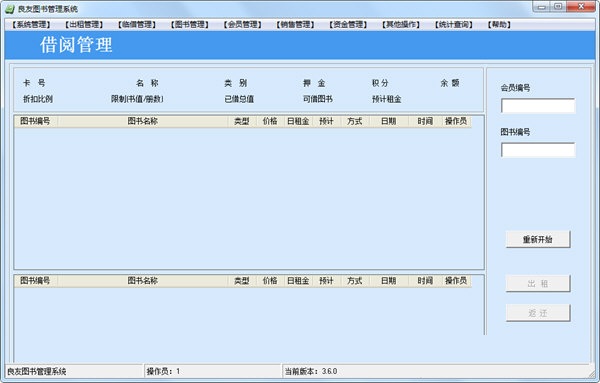Open the 图书管理 menu
600x383 pixels.
coord(189,25)
